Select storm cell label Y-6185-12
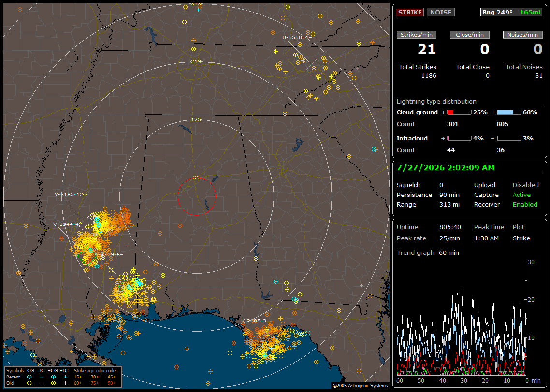Screen dimensions: 550x392 click(71, 194)
